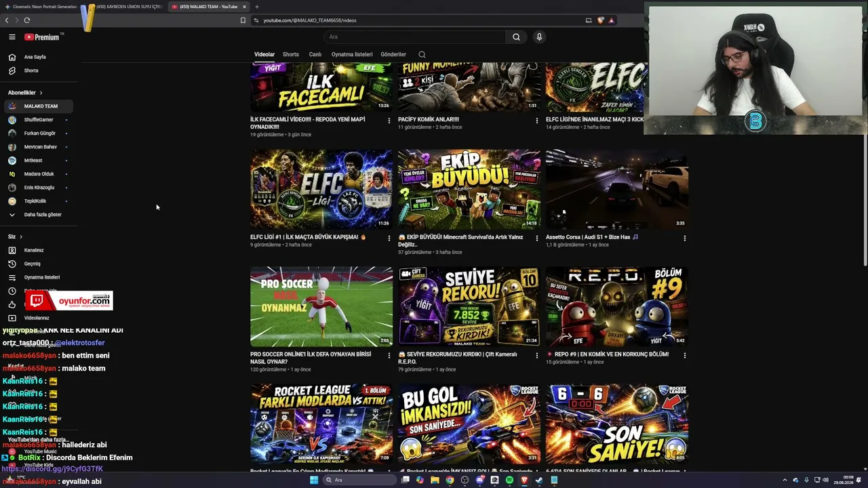Image resolution: width=868 pixels, height=488 pixels.
Task: Play the PRO SOCCER NASIL OYNANMAZ thumbnail
Action: pyautogui.click(x=321, y=306)
